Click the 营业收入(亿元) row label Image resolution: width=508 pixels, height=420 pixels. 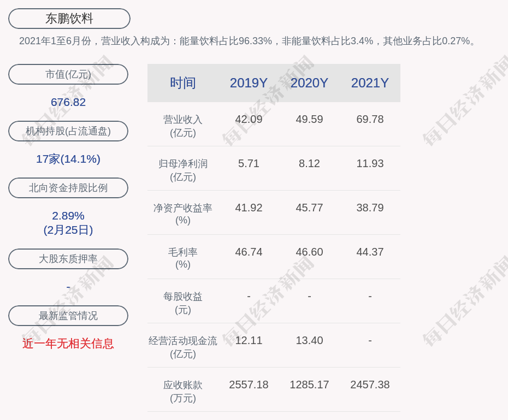[x=183, y=126]
